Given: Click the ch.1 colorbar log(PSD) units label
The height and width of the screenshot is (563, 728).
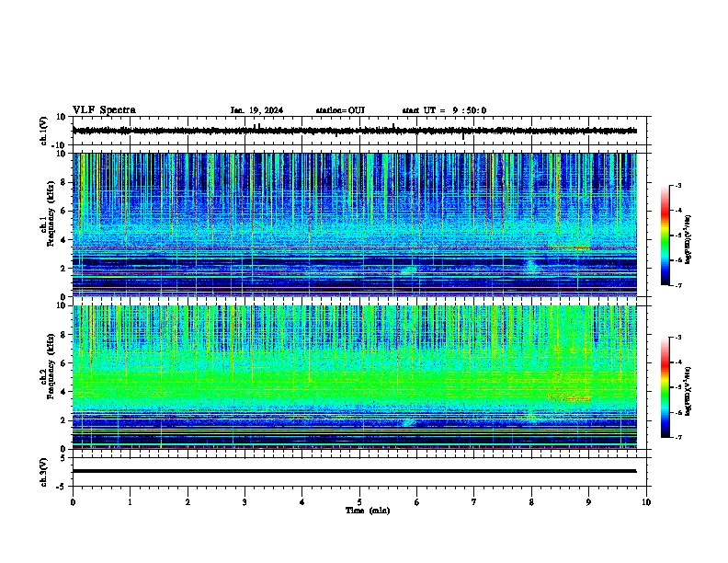Looking at the screenshot, I should (688, 239).
